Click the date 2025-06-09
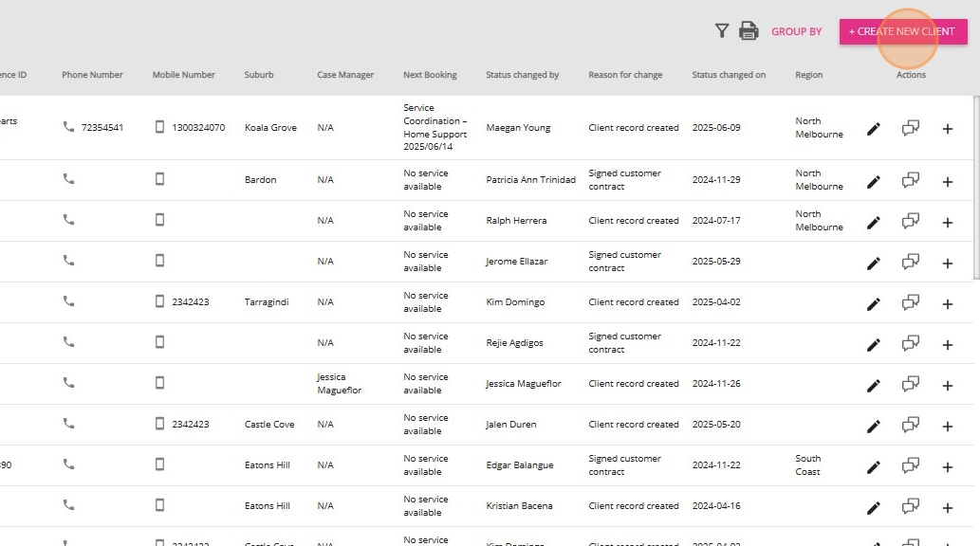The height and width of the screenshot is (546, 980). pos(716,127)
